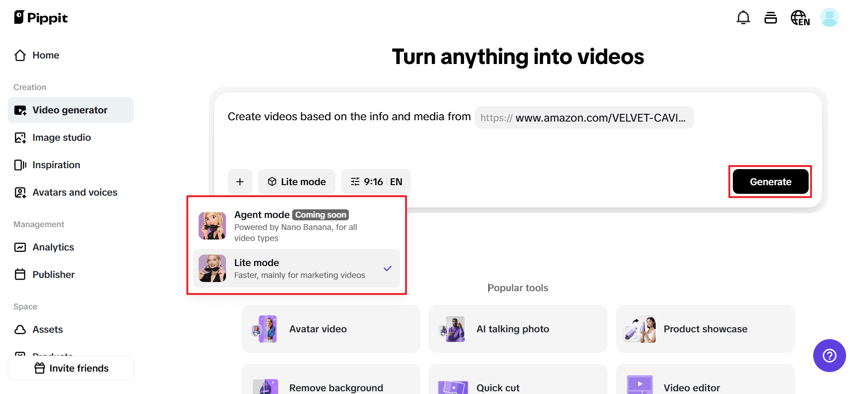This screenshot has width=868, height=394.
Task: Click the purple help question mark button
Action: coord(829,355)
